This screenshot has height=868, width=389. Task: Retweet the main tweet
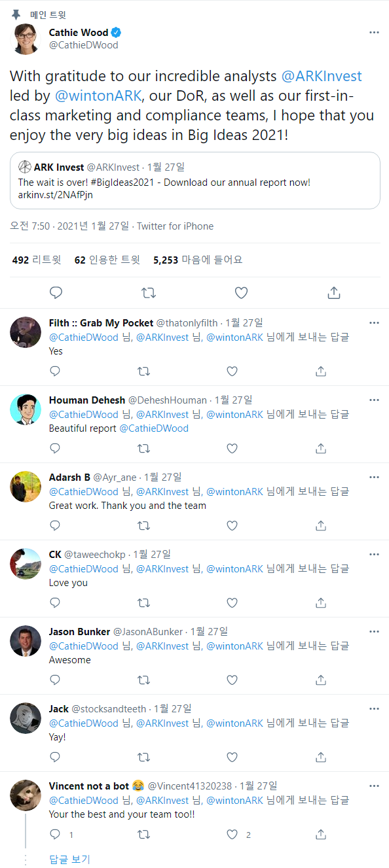(x=149, y=292)
